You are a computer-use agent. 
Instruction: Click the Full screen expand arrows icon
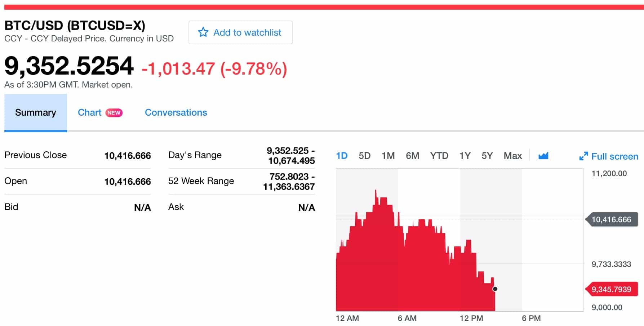pyautogui.click(x=583, y=156)
